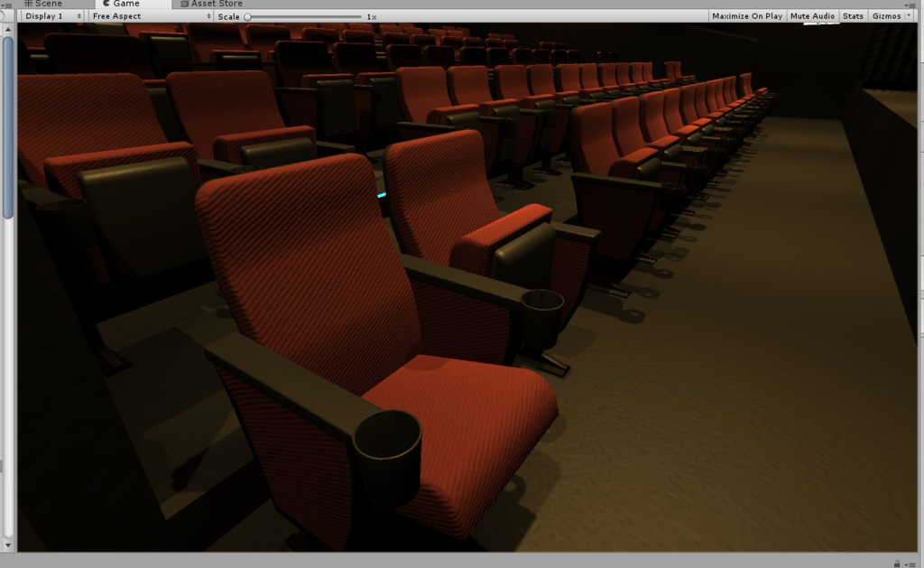Mute the game audio
Screen dimensions: 924x568
(x=810, y=15)
